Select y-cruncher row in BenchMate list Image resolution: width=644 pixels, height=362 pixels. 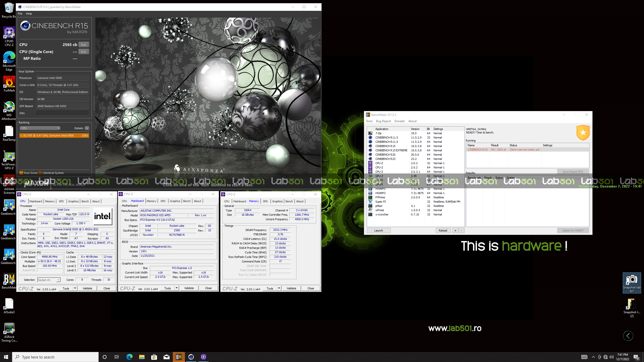(x=416, y=214)
